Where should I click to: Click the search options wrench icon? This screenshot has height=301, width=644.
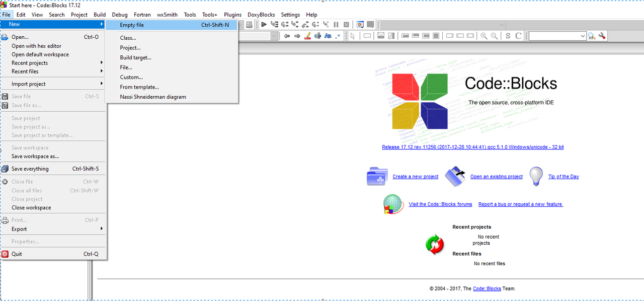[602, 36]
